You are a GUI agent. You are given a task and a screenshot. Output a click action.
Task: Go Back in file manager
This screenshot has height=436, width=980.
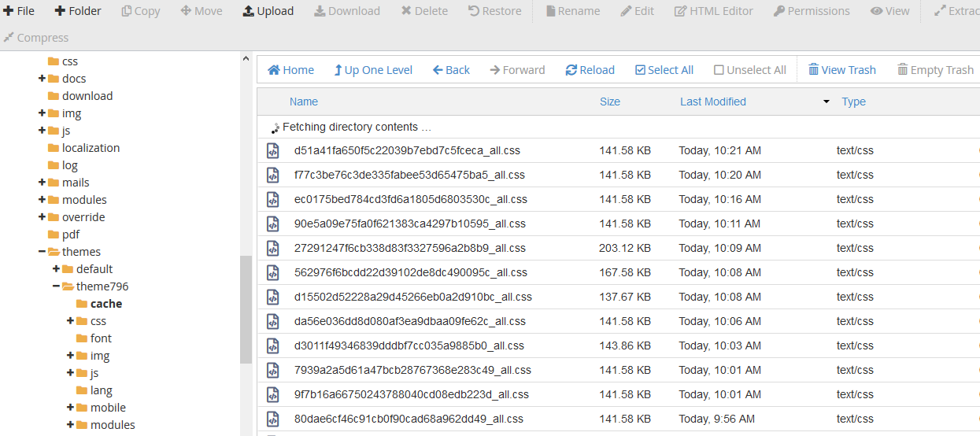click(451, 70)
